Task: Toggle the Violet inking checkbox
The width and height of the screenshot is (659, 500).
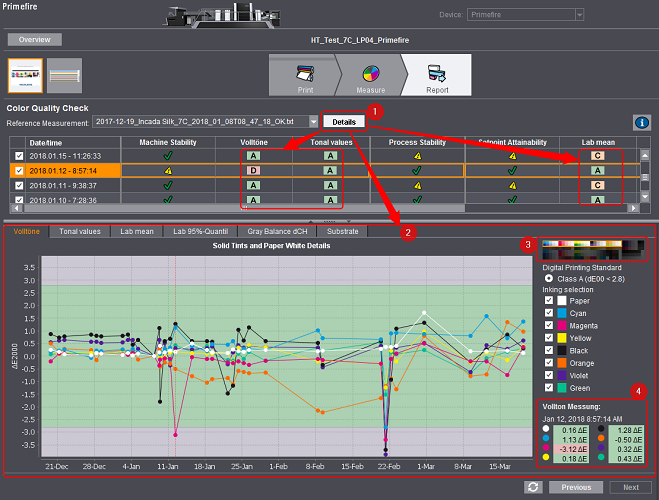Action: 548,375
